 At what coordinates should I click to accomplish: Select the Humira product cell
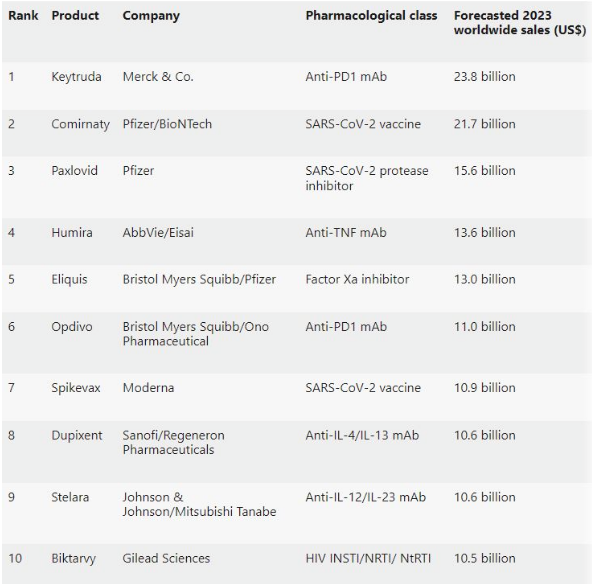(x=72, y=233)
